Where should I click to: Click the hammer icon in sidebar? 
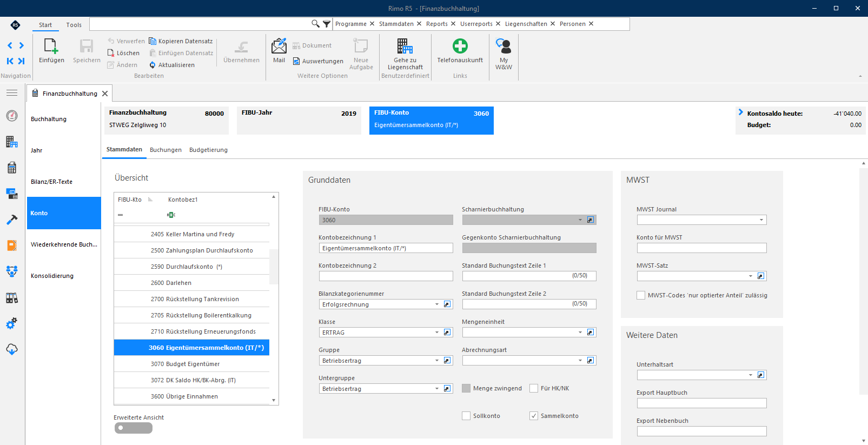pos(12,220)
